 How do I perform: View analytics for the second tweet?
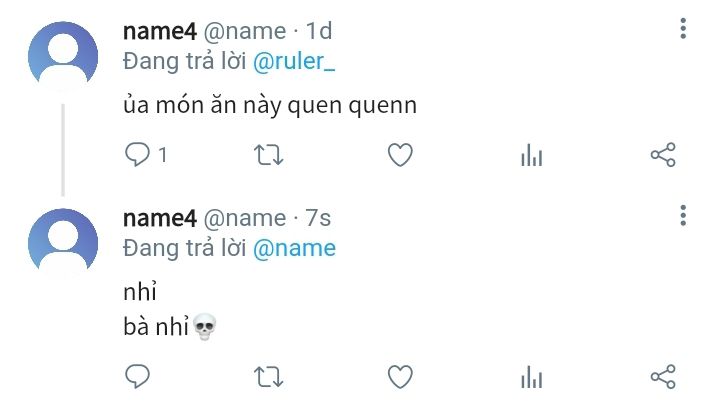tap(532, 376)
